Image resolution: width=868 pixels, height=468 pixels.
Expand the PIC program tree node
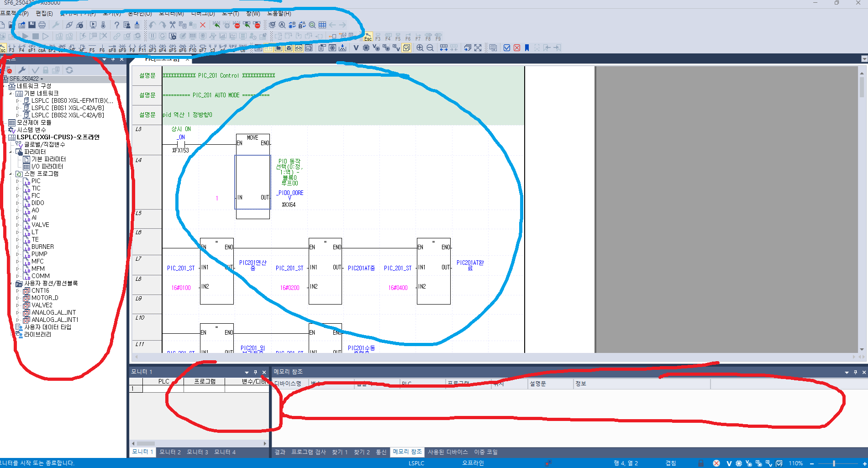[x=18, y=181]
